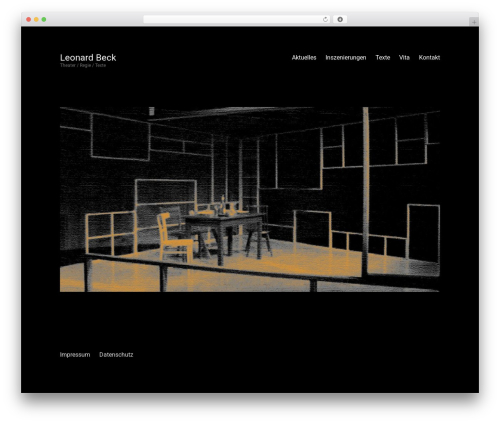Navigate to Kontakt
This screenshot has width=500, height=423.
coord(429,58)
